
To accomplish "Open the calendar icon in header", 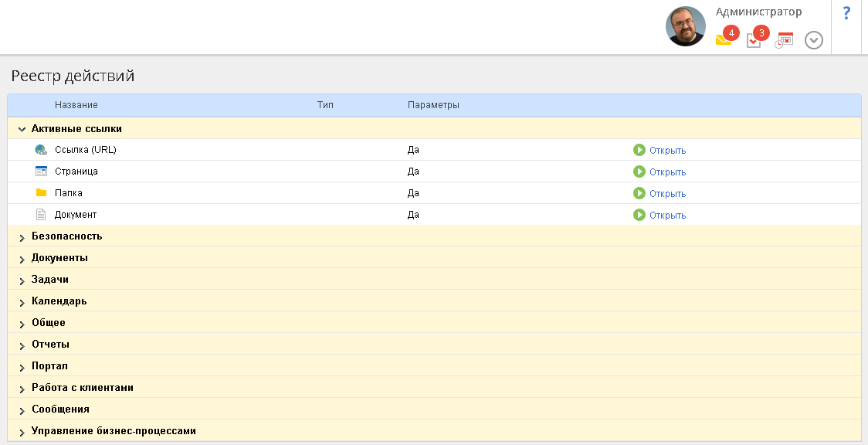I will [784, 40].
